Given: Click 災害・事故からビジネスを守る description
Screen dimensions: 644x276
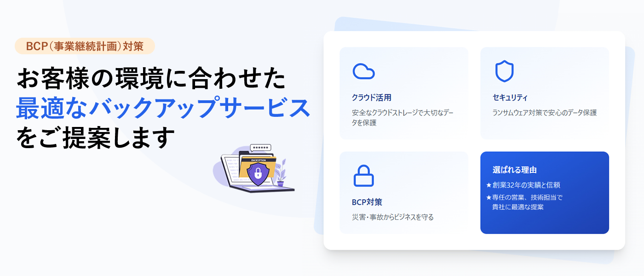Looking at the screenshot, I should tap(393, 217).
